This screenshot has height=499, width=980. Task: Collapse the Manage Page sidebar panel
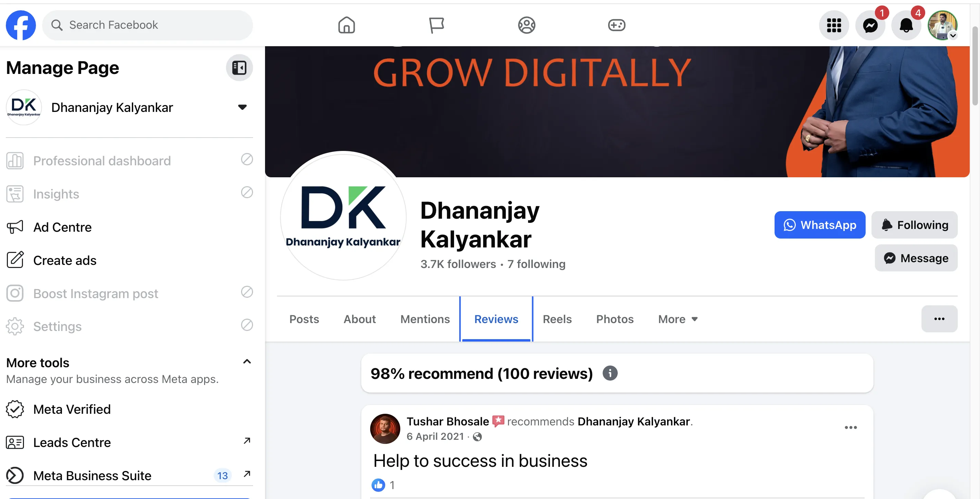click(x=239, y=68)
